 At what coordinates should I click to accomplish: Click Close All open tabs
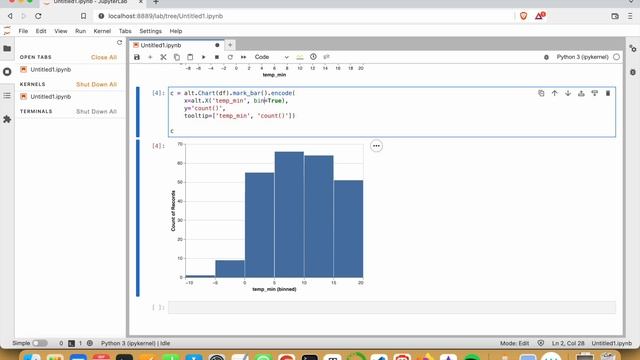104,57
